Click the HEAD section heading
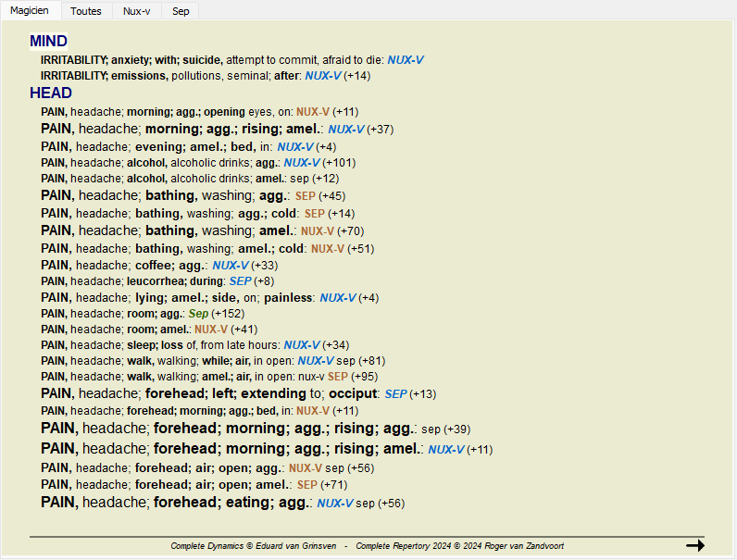Screen dimensions: 737x560 click(50, 93)
